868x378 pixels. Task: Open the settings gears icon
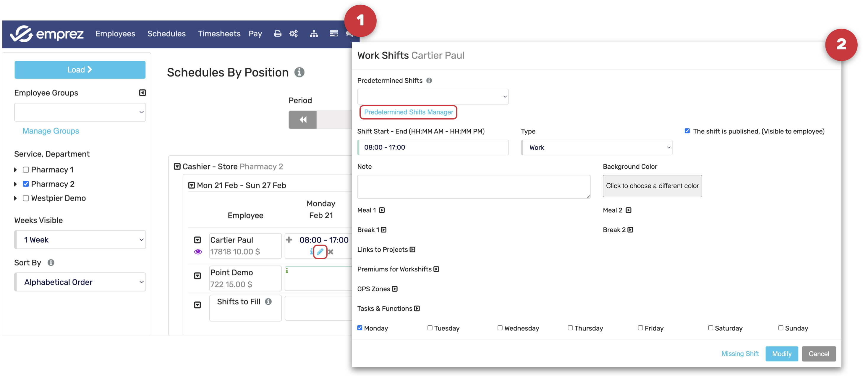click(294, 34)
